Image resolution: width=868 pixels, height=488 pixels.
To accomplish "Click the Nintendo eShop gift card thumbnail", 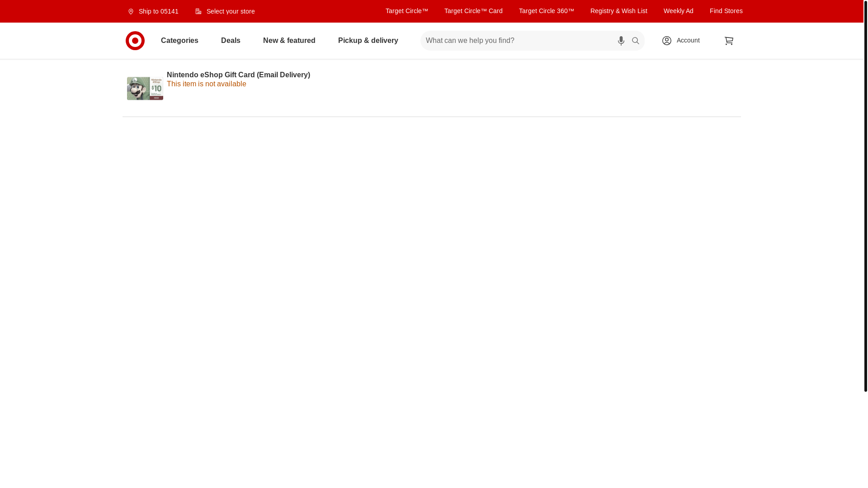I will click(x=145, y=88).
